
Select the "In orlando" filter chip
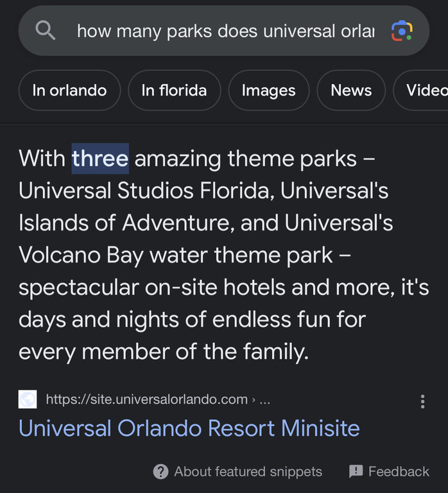pyautogui.click(x=69, y=91)
